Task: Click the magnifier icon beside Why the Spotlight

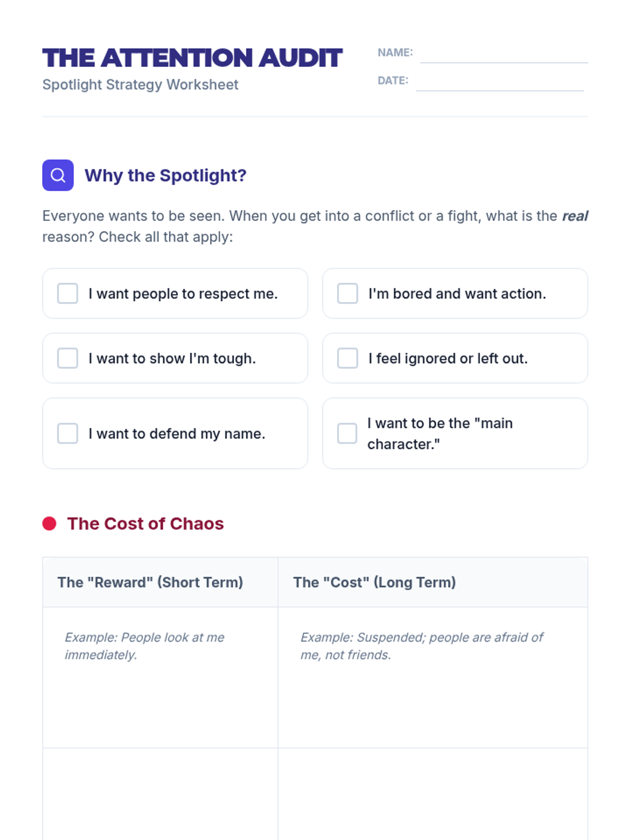Action: pos(58,175)
